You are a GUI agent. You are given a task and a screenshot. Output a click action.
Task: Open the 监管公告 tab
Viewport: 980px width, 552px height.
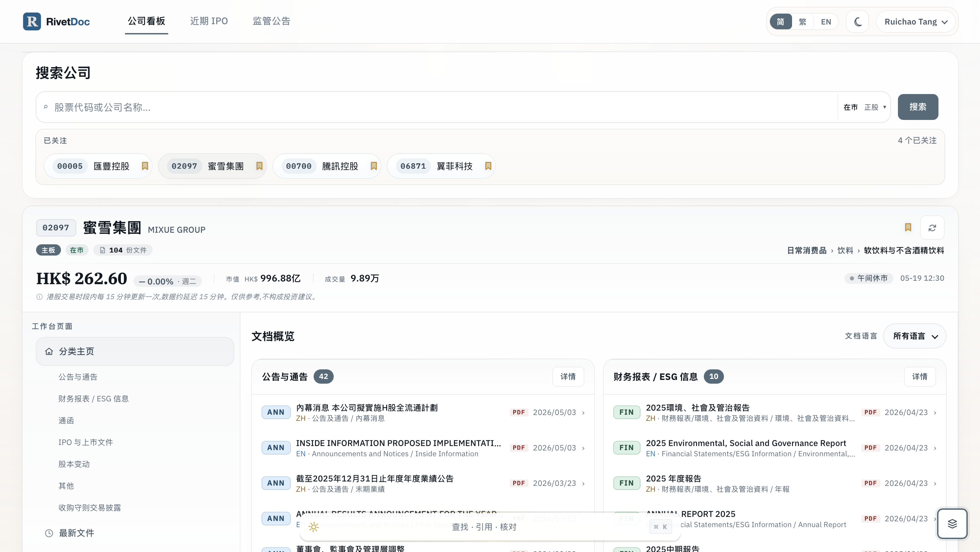pos(272,21)
